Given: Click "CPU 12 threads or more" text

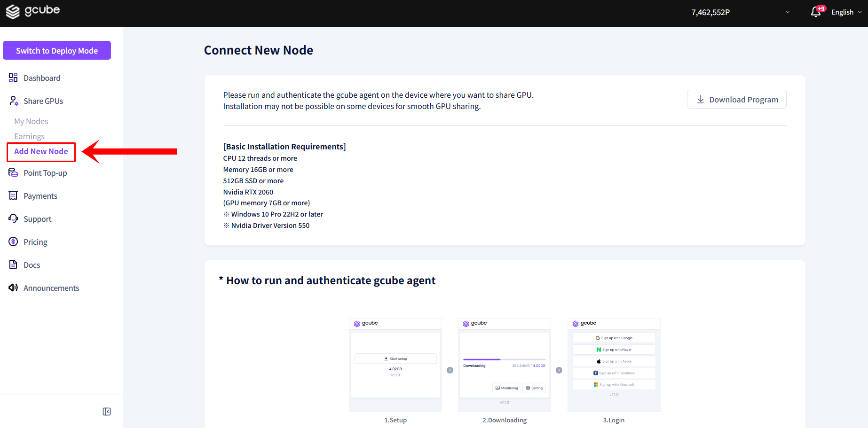Looking at the screenshot, I should 260,158.
